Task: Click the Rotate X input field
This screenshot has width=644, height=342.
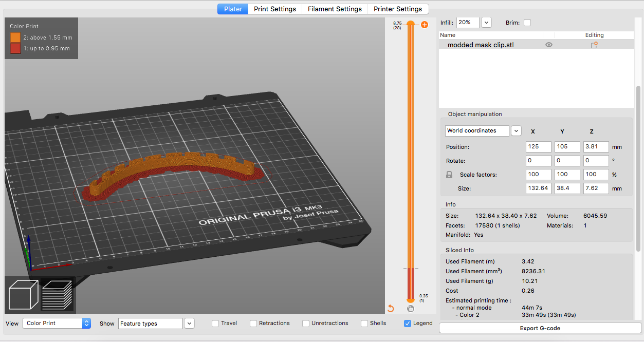Action: pyautogui.click(x=539, y=161)
